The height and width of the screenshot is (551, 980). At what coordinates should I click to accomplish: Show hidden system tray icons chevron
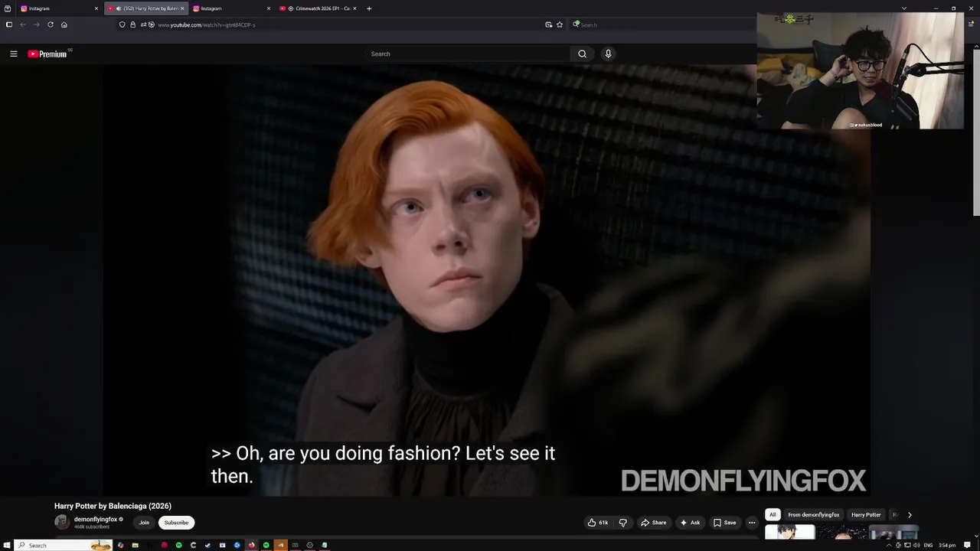click(x=889, y=545)
